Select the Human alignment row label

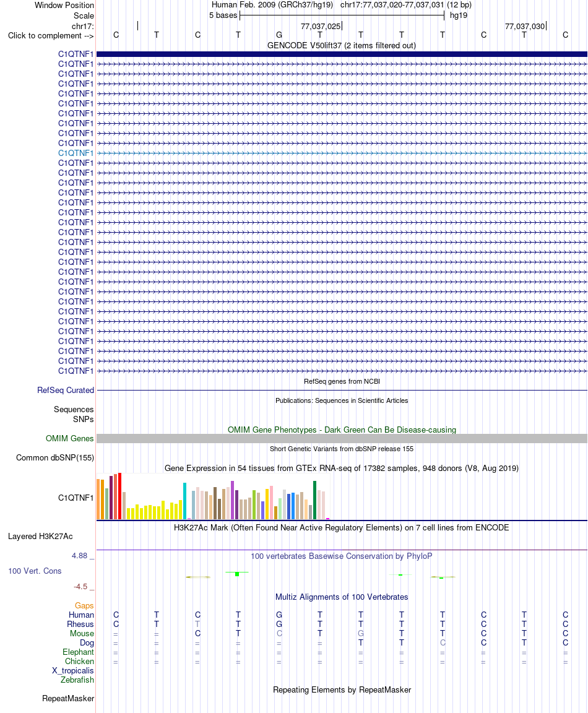pyautogui.click(x=81, y=615)
